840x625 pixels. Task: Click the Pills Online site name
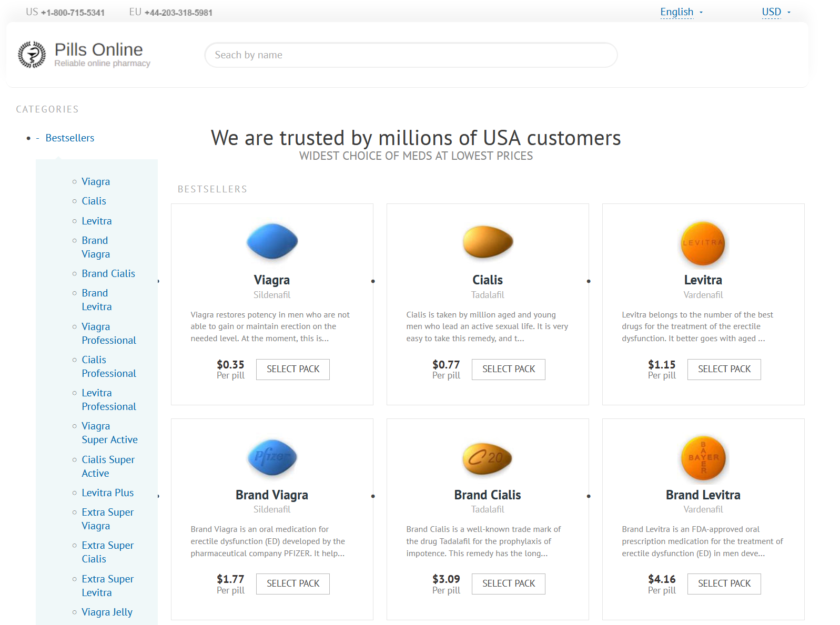point(99,49)
